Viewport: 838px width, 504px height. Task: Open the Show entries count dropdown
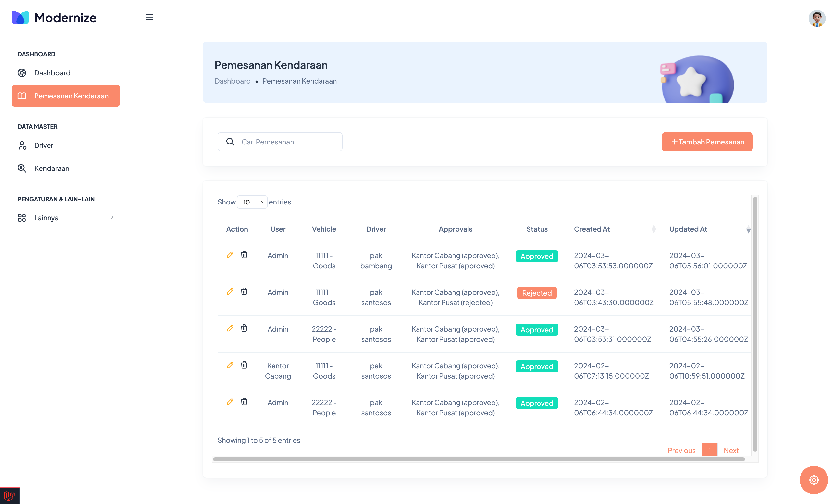tap(252, 202)
